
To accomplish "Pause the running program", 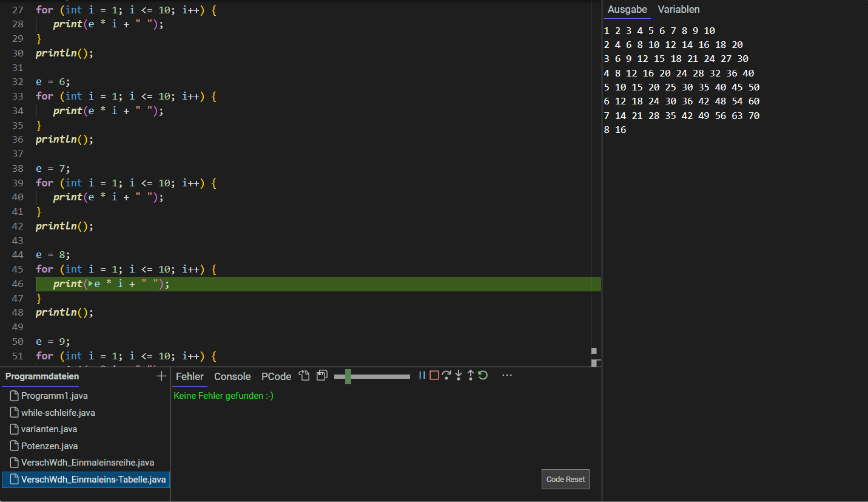I will click(422, 376).
